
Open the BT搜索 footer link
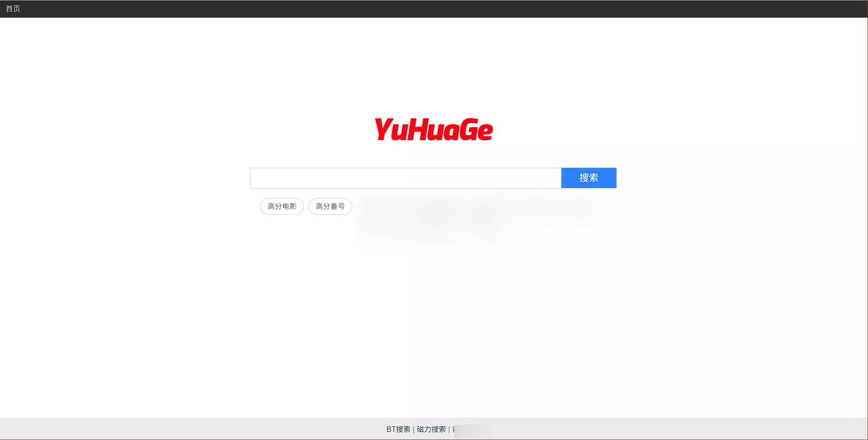click(398, 429)
